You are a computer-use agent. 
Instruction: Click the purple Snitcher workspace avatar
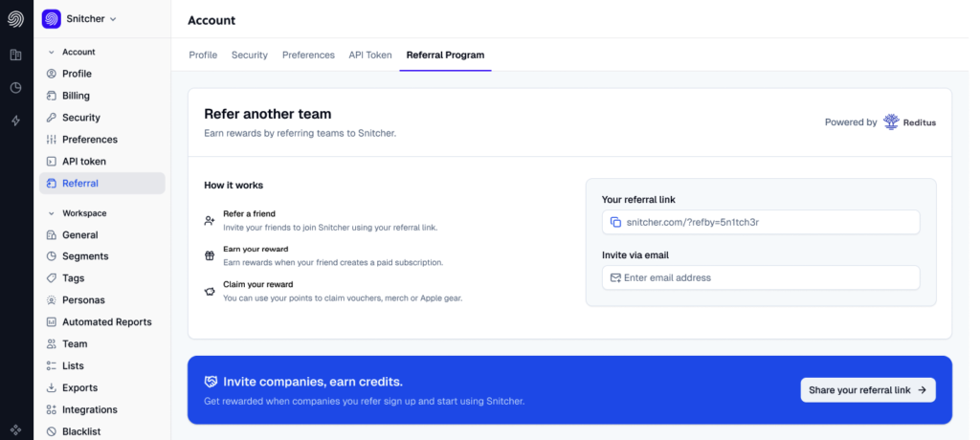[x=52, y=19]
